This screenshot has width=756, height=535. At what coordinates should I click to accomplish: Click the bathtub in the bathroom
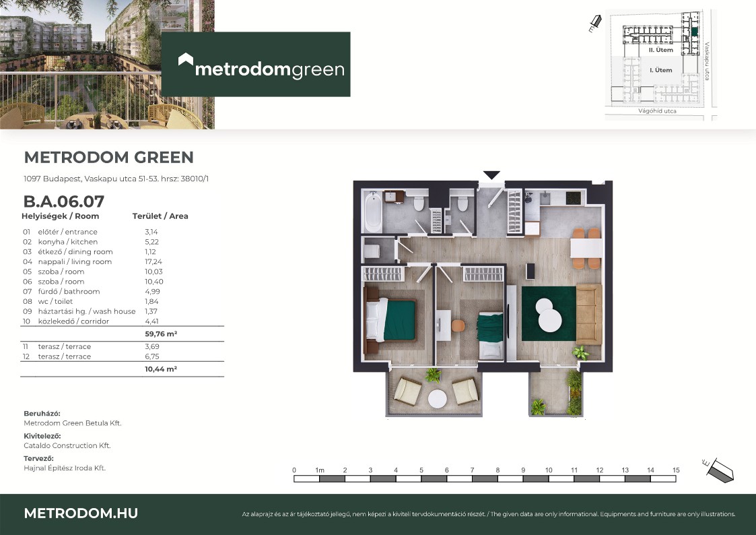pos(372,211)
